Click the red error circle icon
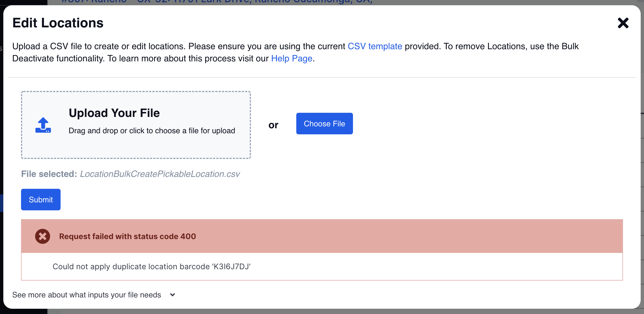The width and height of the screenshot is (644, 314). 43,236
